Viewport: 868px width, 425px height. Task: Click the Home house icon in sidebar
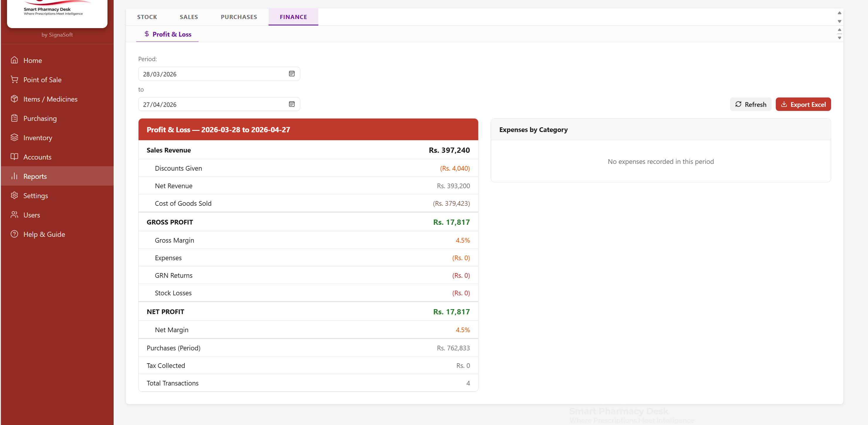pyautogui.click(x=14, y=60)
